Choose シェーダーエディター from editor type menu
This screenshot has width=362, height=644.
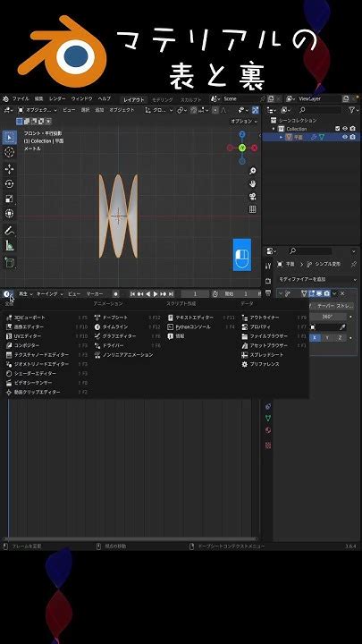pos(31,373)
